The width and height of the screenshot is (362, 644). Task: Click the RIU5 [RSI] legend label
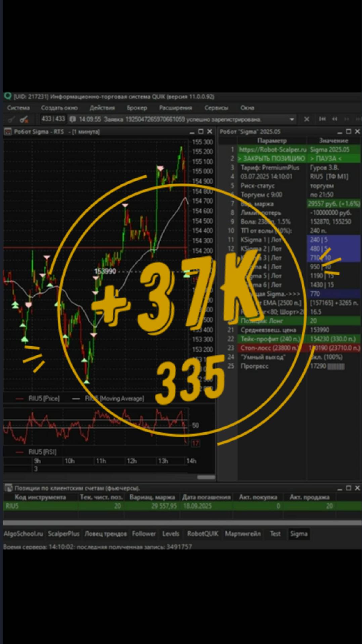[x=36, y=452]
